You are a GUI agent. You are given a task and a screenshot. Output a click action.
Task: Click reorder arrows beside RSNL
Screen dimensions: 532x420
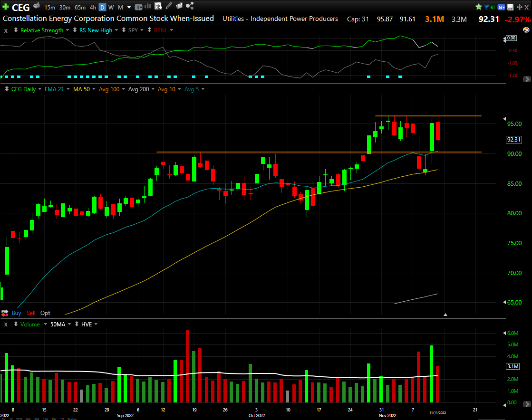click(x=150, y=30)
